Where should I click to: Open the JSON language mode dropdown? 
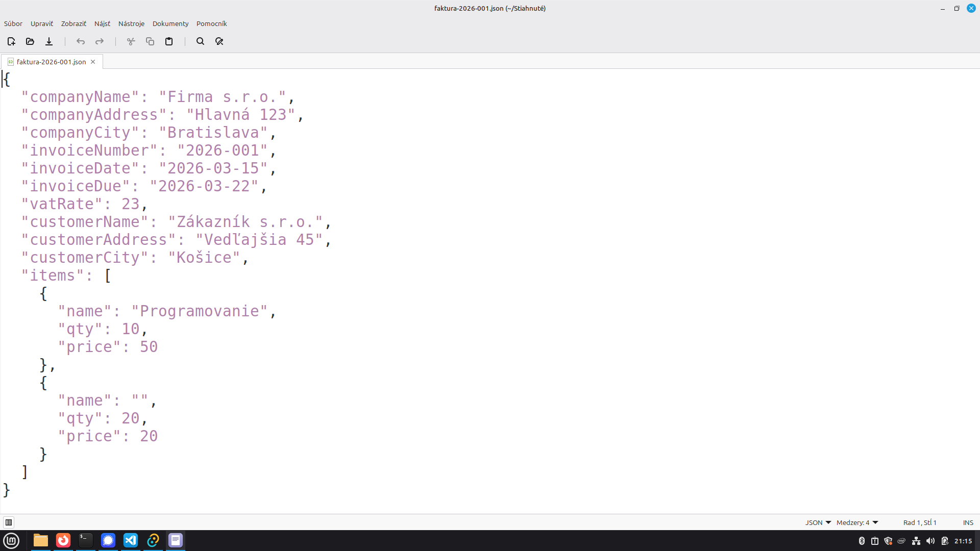click(817, 522)
